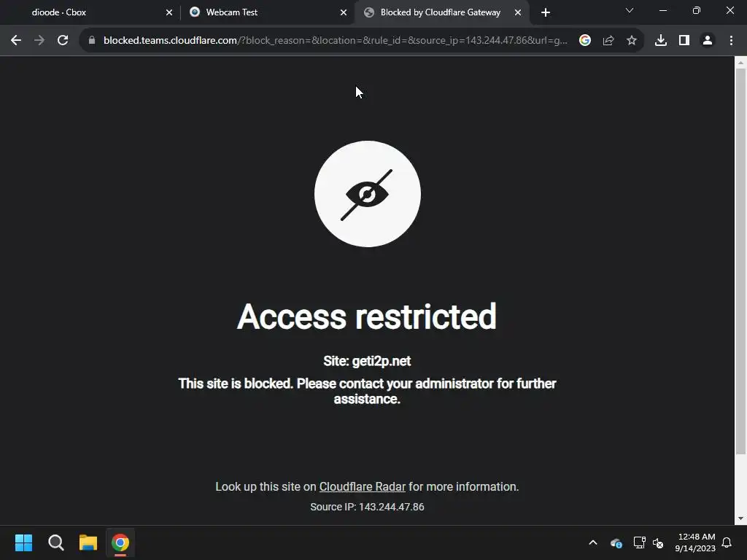Go back to the previous page

(16, 41)
